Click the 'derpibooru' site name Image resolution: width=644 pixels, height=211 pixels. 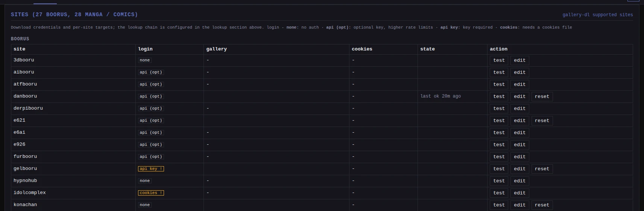tap(28, 109)
